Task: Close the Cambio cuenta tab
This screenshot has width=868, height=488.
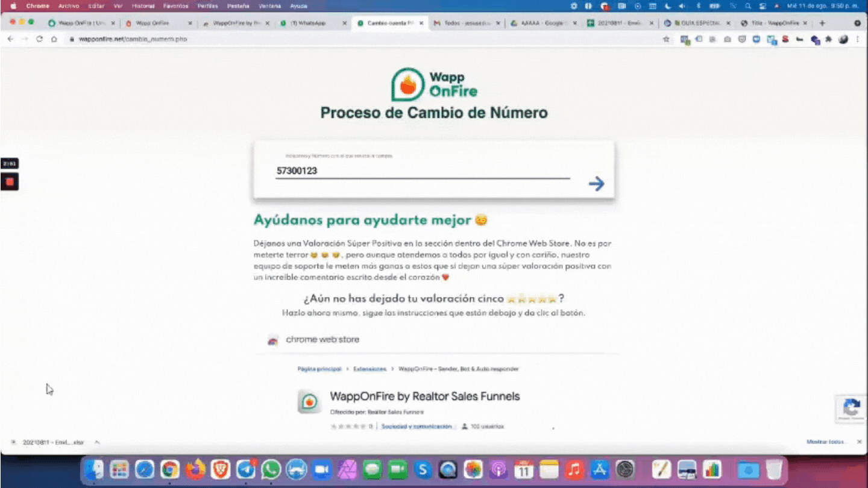Action: [x=421, y=23]
